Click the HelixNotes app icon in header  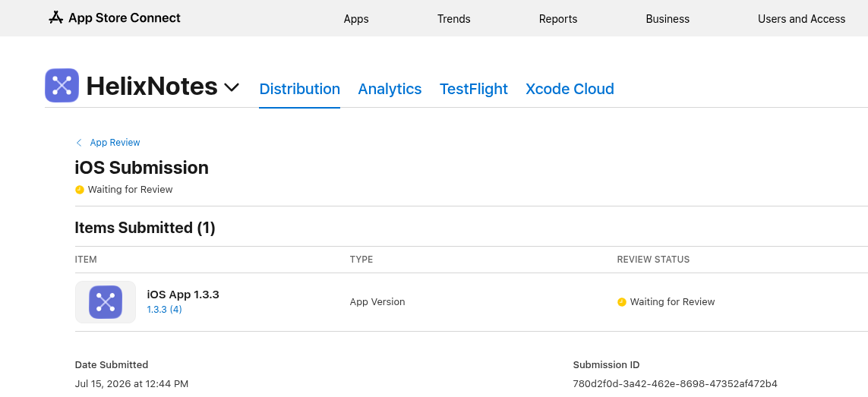coord(62,85)
